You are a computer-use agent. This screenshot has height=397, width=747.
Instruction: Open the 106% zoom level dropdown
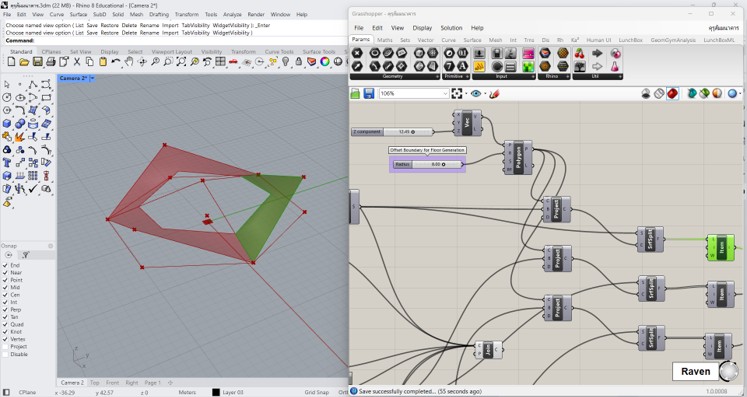[414, 93]
